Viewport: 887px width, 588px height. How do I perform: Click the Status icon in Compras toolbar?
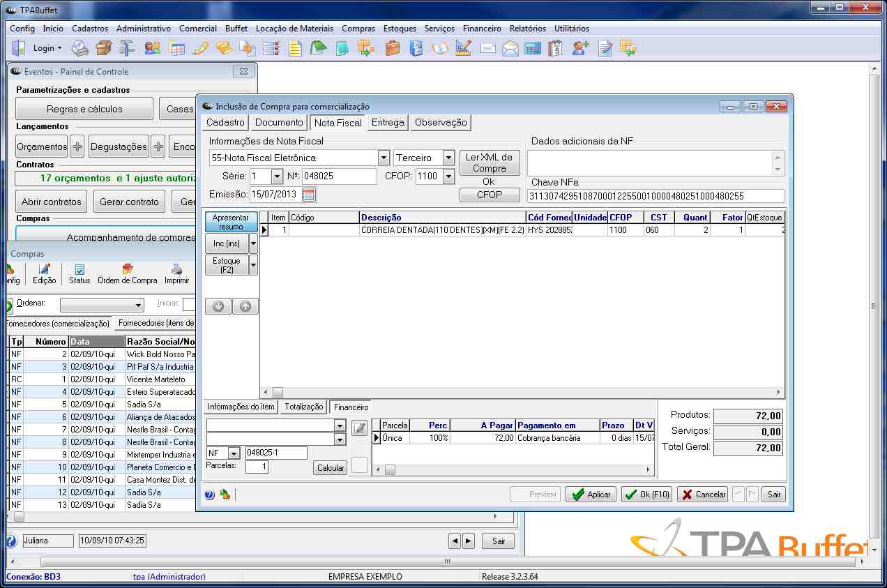click(79, 273)
